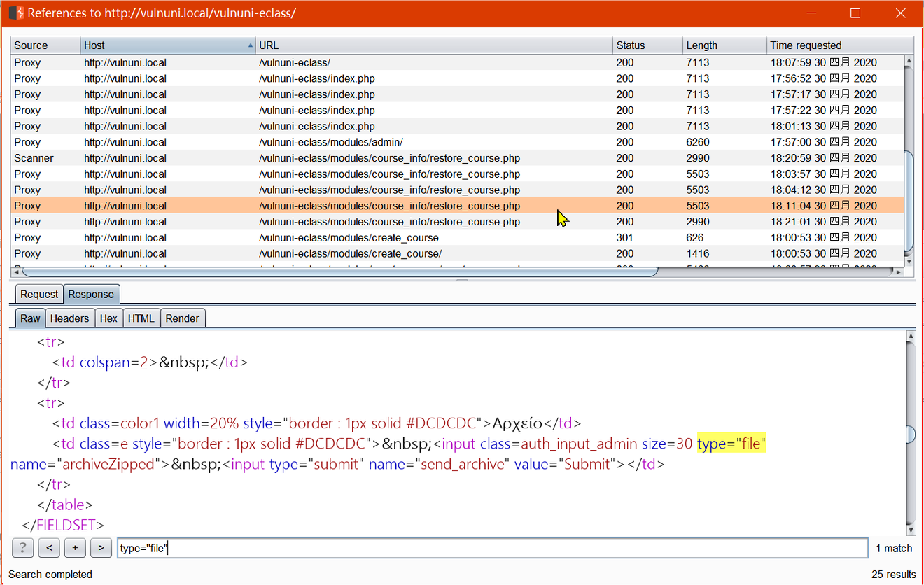
Task: Select index.php row requested at 17:57:22
Action: [x=458, y=111]
